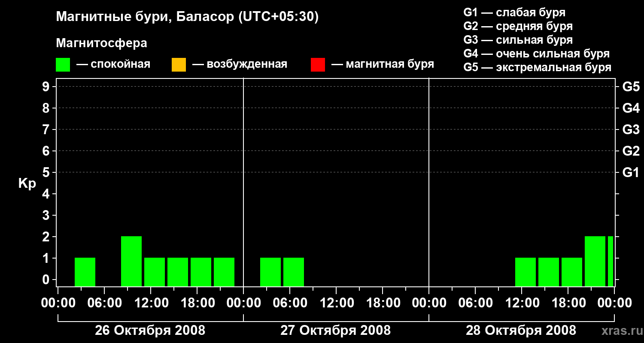Click the '— возбужденная' legend label
Viewport: 644px width, 343px height.
point(240,64)
